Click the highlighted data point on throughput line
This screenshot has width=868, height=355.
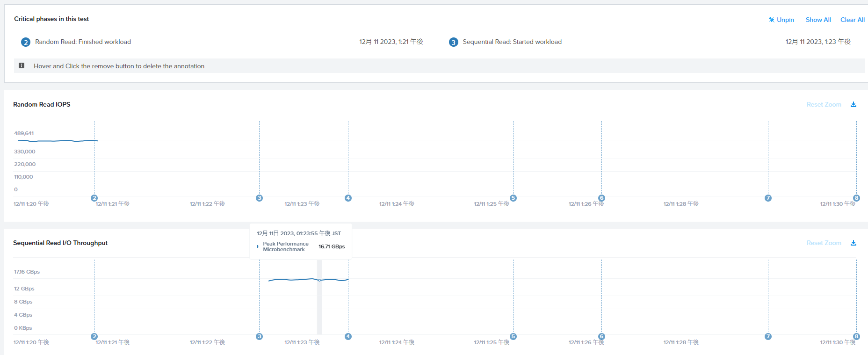tap(319, 280)
